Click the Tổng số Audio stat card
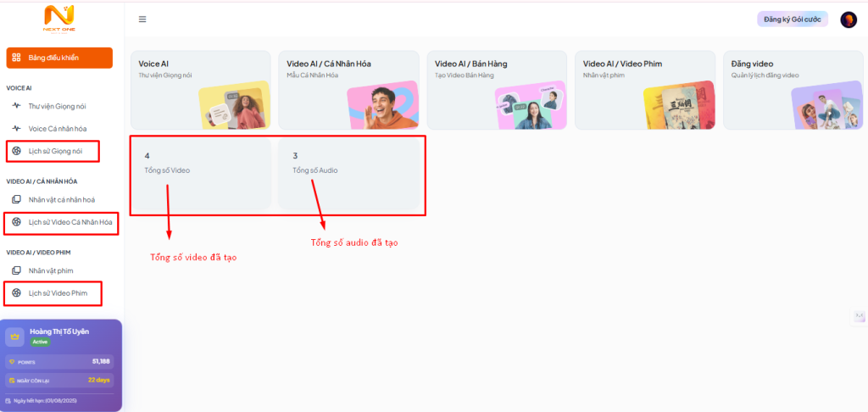This screenshot has height=412, width=868. point(349,173)
